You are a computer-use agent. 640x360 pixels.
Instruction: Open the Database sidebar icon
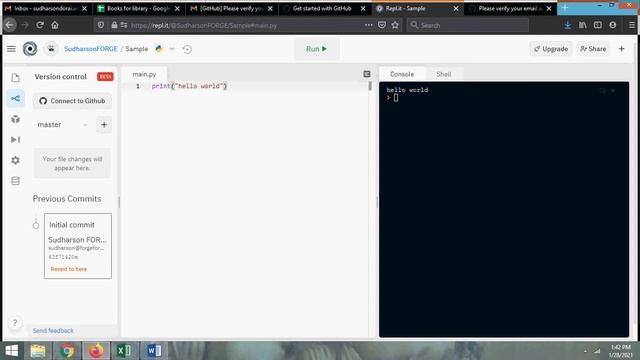pos(16,181)
